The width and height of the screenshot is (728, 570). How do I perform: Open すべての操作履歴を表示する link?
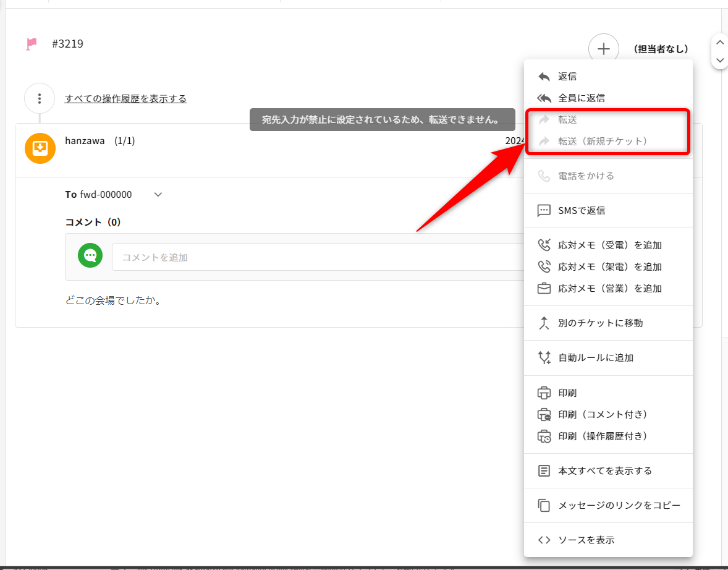(125, 99)
